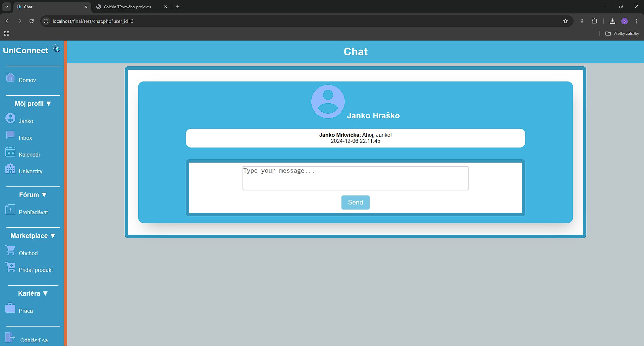
Task: View site information icon in address bar
Action: coord(46,21)
